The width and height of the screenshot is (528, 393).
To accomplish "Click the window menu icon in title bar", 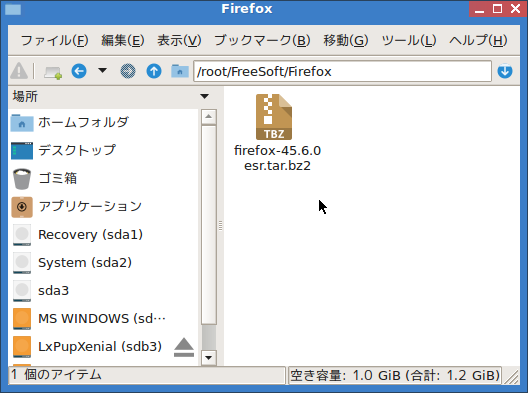I will tap(13, 9).
